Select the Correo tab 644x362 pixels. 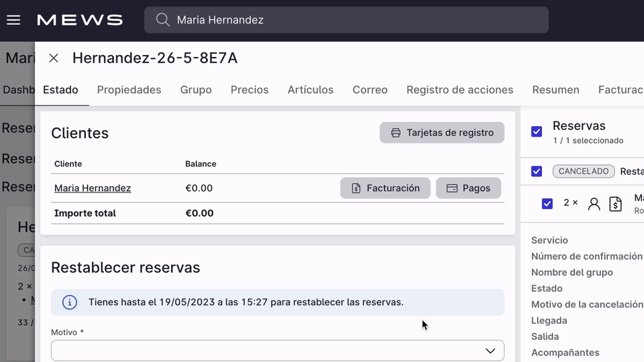(370, 90)
